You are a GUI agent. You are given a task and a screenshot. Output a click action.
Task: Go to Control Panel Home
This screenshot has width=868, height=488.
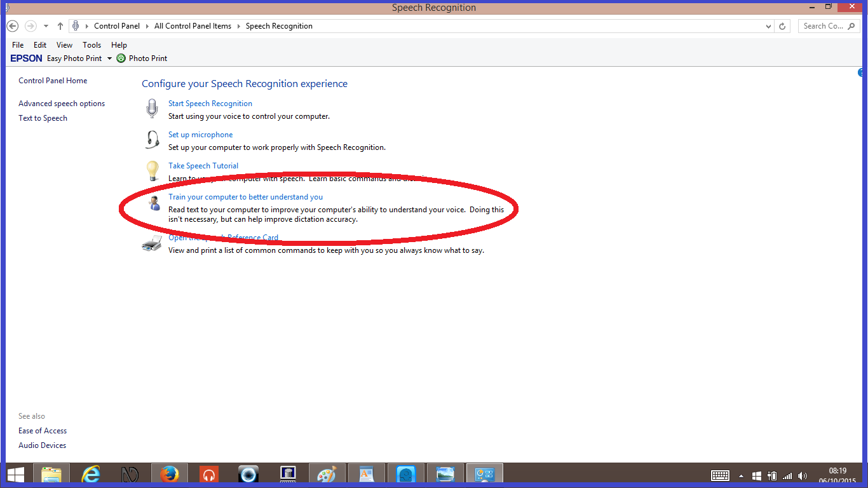(53, 81)
